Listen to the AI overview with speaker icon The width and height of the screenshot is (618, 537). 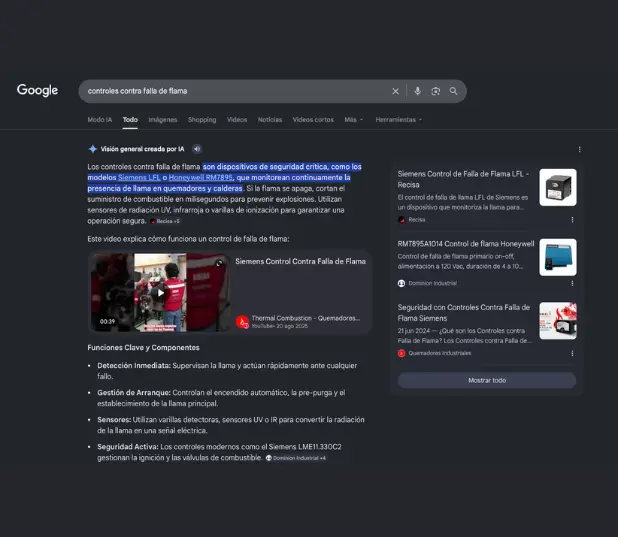click(x=197, y=149)
